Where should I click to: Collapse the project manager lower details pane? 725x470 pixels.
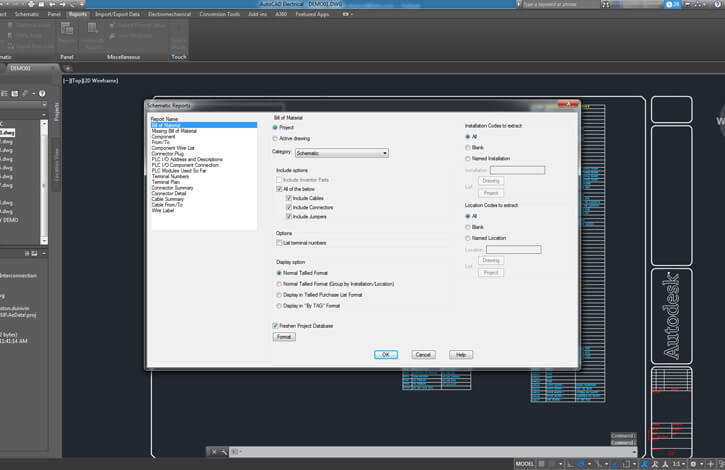click(44, 254)
